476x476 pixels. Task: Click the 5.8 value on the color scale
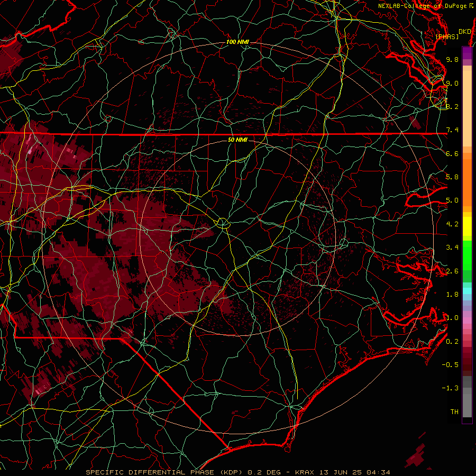452,177
